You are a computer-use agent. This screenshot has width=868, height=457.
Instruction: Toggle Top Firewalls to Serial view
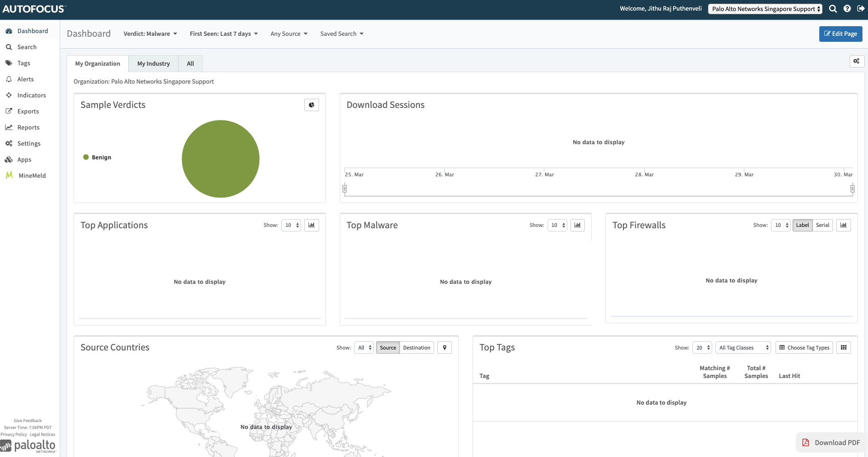pyautogui.click(x=822, y=225)
